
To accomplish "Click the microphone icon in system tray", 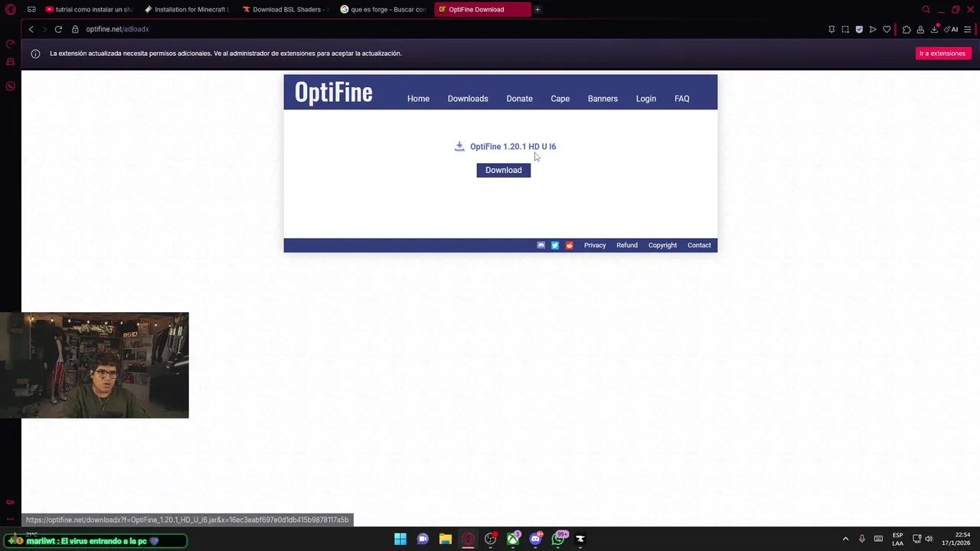I will click(862, 539).
